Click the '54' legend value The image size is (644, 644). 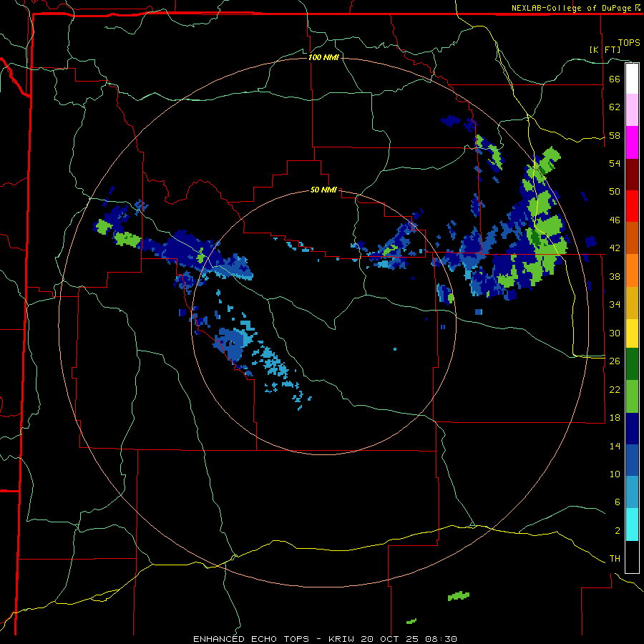(615, 163)
